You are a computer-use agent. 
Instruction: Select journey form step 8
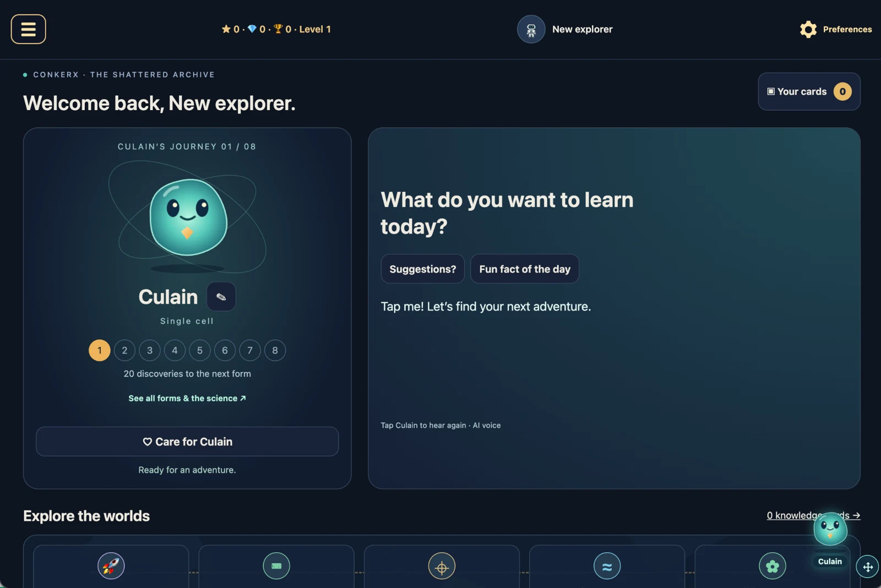click(x=275, y=350)
